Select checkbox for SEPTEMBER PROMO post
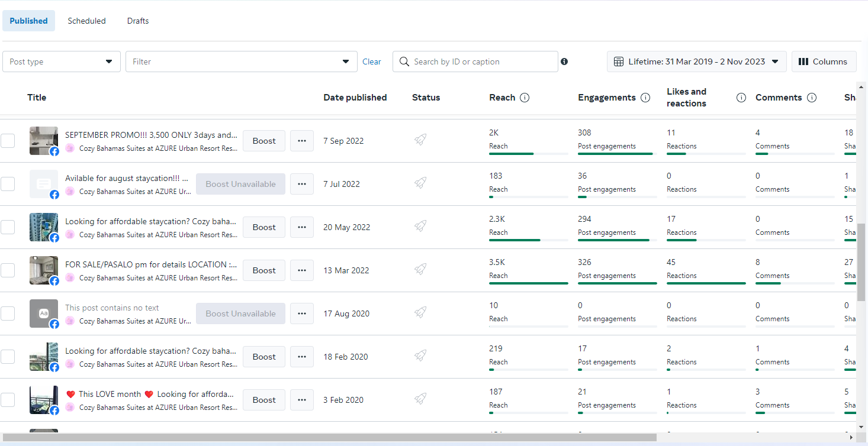This screenshot has height=446, width=868. (8, 141)
